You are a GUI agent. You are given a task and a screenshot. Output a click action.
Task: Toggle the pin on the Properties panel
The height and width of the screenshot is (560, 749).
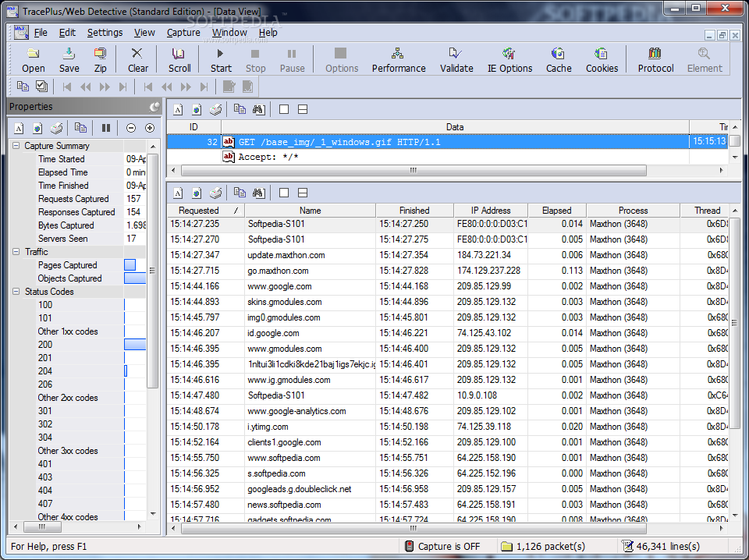click(x=154, y=106)
